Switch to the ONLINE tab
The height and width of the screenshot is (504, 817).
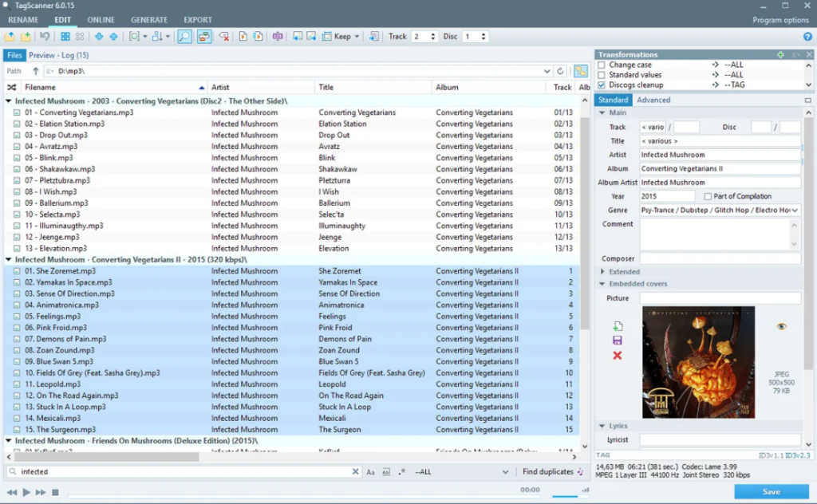pyautogui.click(x=101, y=20)
